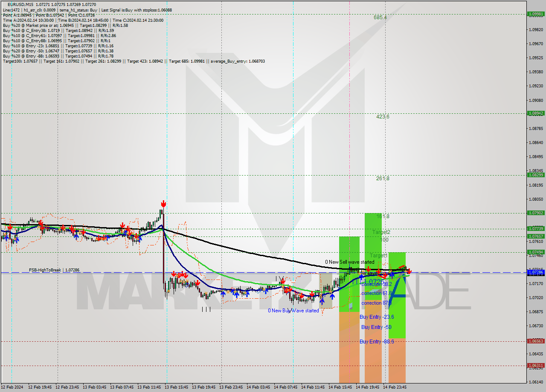Click the '12 Feb 2024' time axis label
Viewport: 546px width, 392px height.
pyautogui.click(x=12, y=387)
